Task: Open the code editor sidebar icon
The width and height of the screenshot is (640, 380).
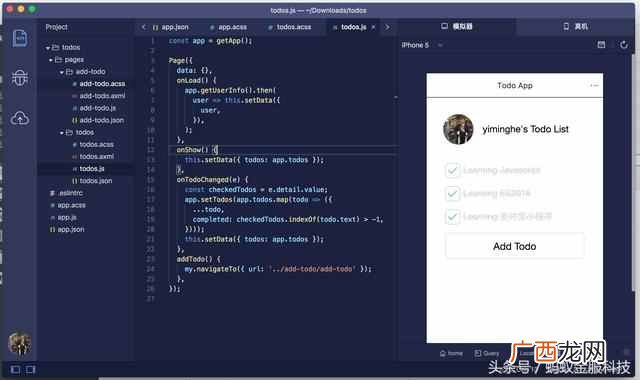Action: (20, 39)
